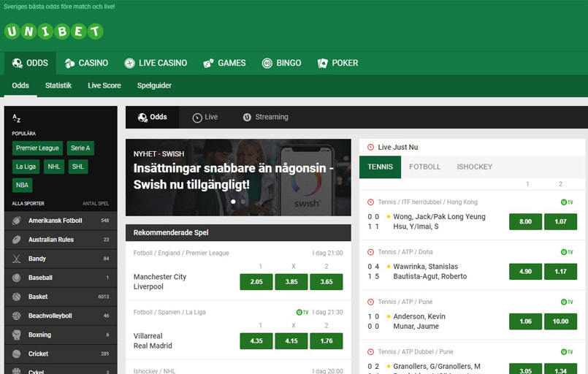
Task: Click the NHL popular tag
Action: pyautogui.click(x=54, y=167)
